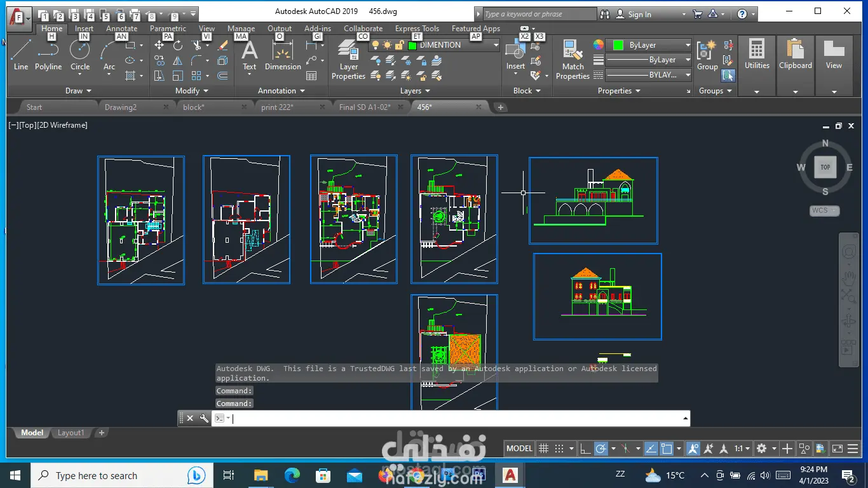Expand the Draw panel
Image resolution: width=868 pixels, height=488 pixels.
78,91
